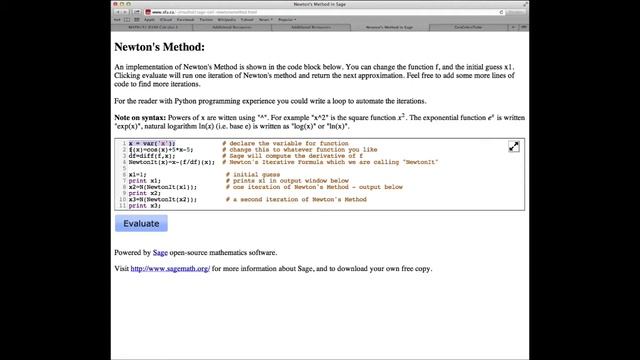Open the iCloud bookmark
The image size is (640, 360).
click(x=166, y=20)
